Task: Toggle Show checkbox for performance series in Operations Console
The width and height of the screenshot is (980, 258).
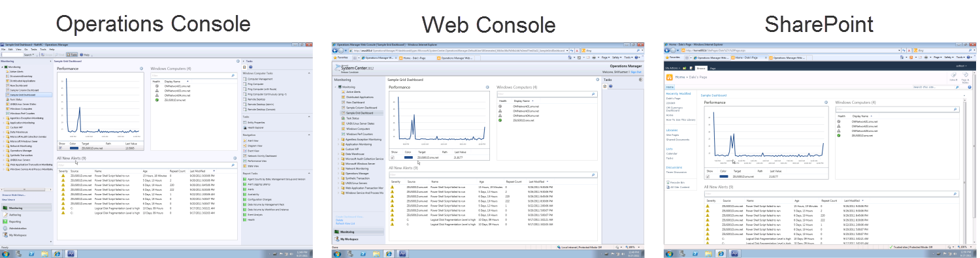Action: [60, 148]
